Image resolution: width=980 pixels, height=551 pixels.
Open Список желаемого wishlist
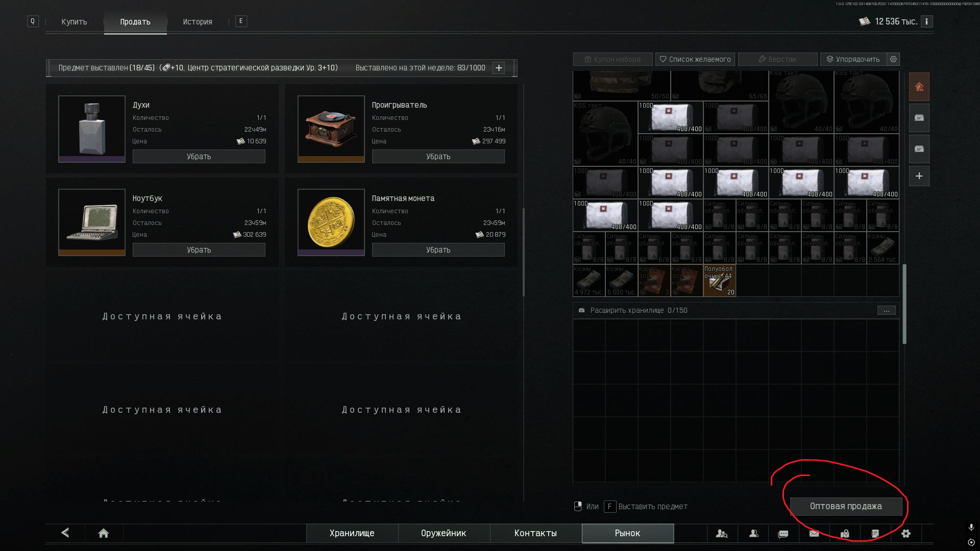[695, 59]
